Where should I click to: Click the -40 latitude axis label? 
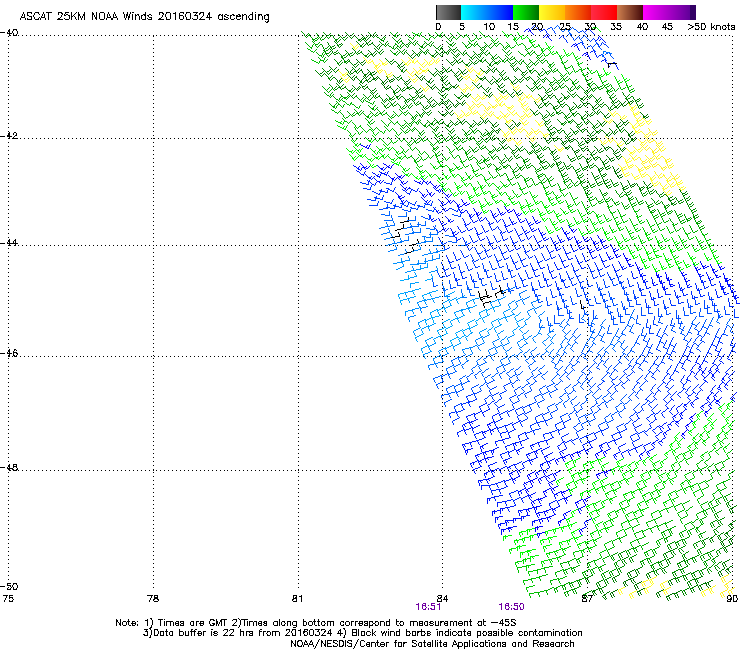coord(9,33)
